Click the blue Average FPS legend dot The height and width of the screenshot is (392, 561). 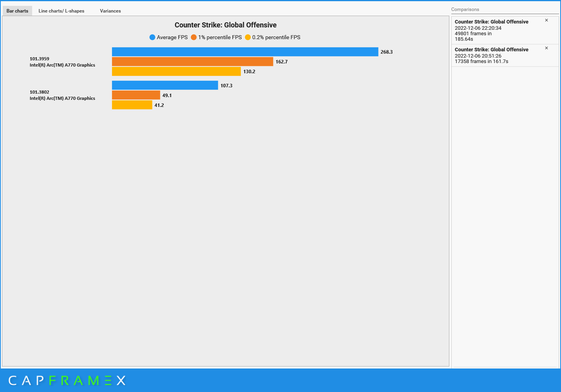click(x=152, y=37)
